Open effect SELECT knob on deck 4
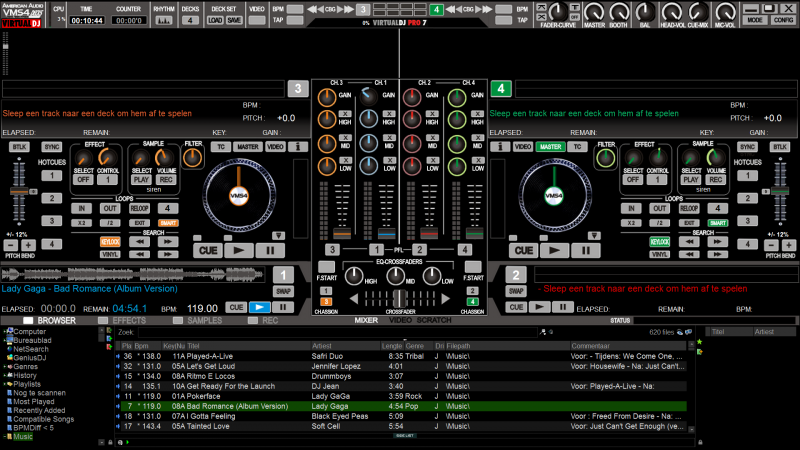Screen dimensions: 800x450 click(633, 158)
